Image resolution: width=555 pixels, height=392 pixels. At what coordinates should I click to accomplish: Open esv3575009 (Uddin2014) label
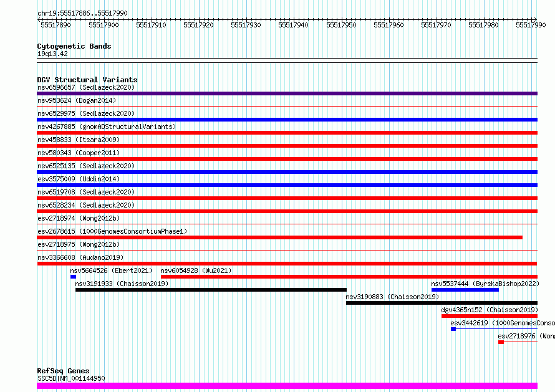[79, 179]
